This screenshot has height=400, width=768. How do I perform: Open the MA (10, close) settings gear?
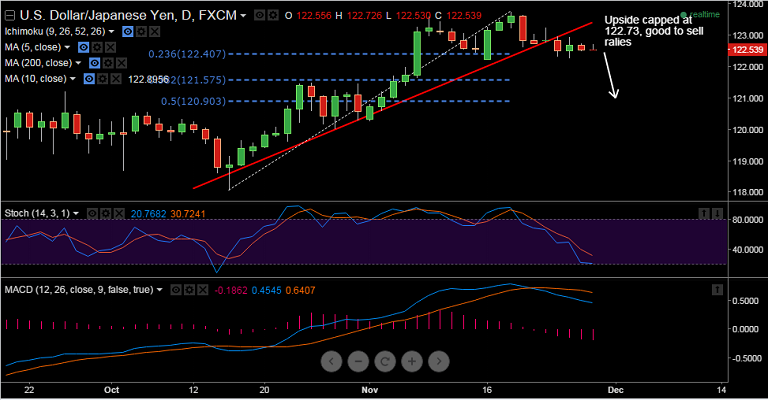point(102,79)
